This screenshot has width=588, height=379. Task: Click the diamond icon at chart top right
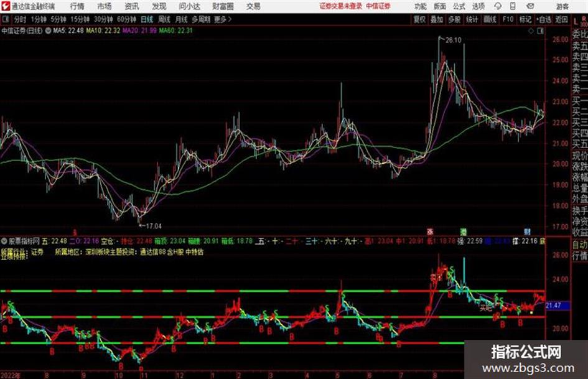pos(531,31)
